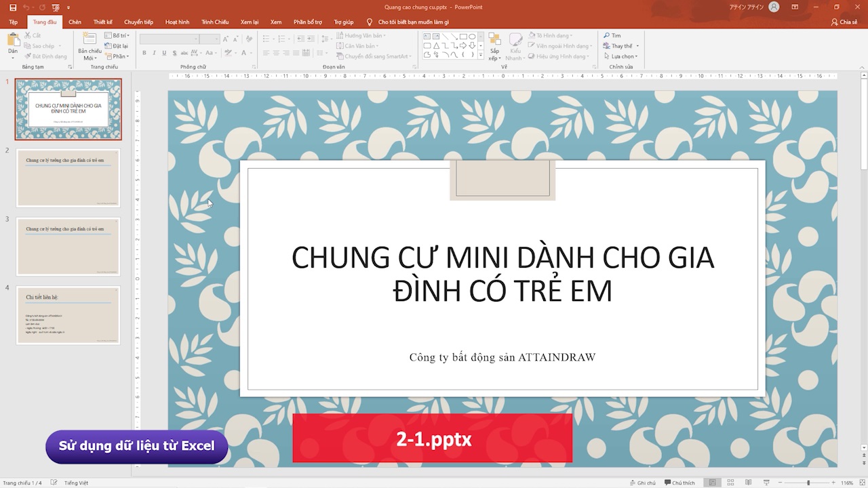Expand the Layout (Bố trí) dropdown
Screen dimensions: 868x488
tap(117, 35)
